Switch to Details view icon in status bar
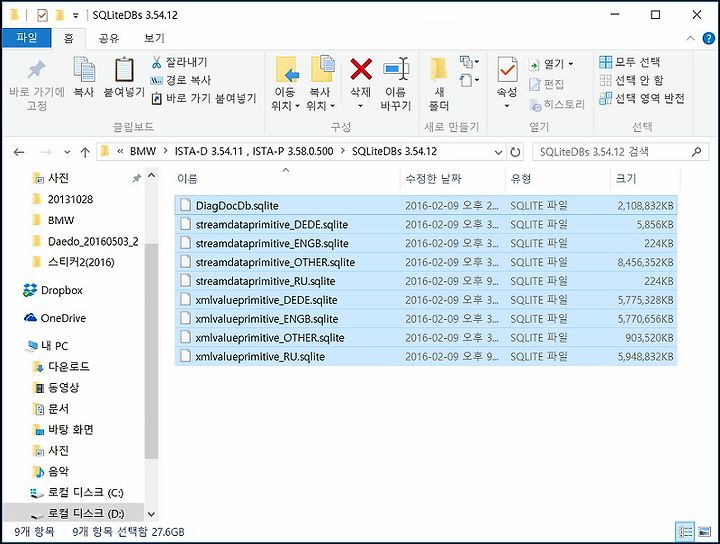Image resolution: width=720 pixels, height=544 pixels. tap(685, 532)
